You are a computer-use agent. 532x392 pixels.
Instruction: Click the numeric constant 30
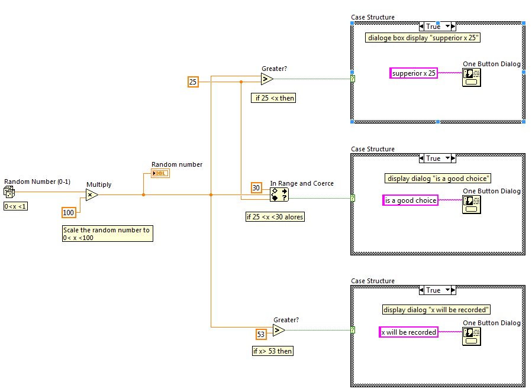(x=256, y=188)
